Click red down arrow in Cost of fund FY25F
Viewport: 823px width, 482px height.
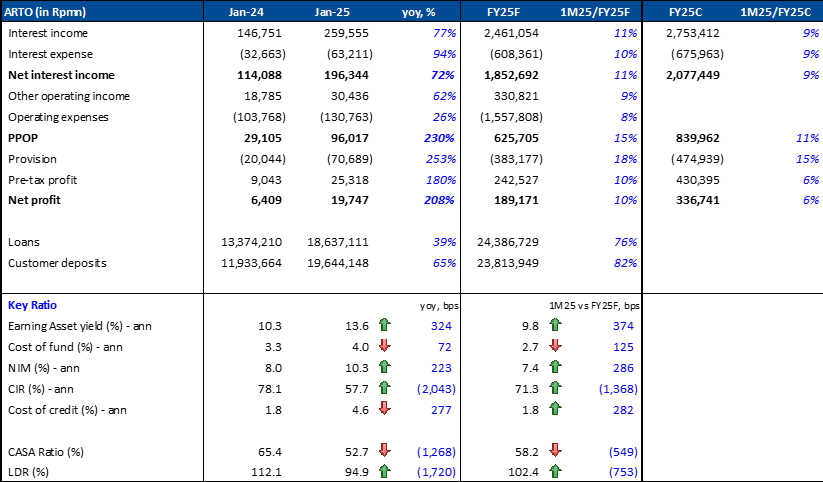click(x=555, y=345)
